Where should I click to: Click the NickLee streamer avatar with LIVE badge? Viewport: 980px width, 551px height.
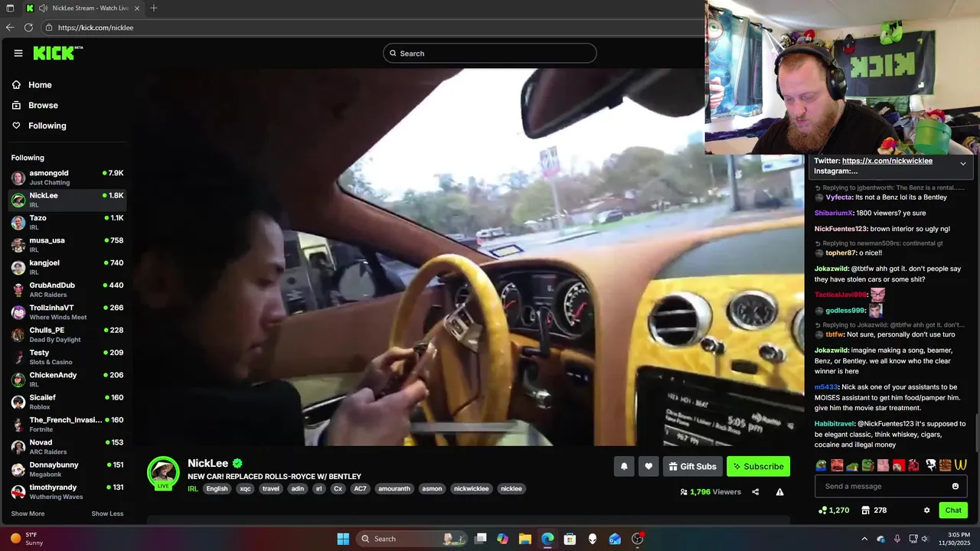coord(163,473)
